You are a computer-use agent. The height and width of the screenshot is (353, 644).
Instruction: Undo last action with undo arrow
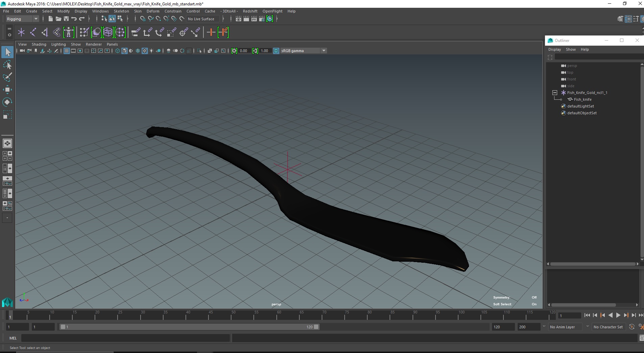click(x=74, y=19)
